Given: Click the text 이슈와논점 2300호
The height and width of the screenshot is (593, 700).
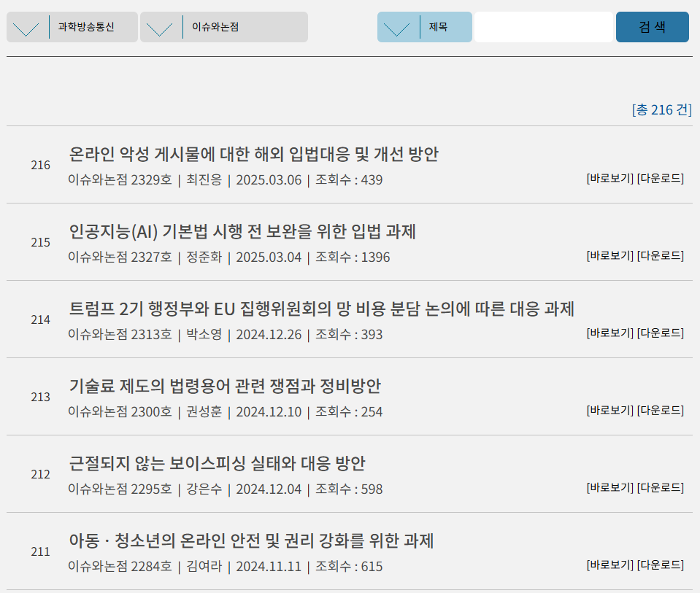Looking at the screenshot, I should click(x=120, y=411).
